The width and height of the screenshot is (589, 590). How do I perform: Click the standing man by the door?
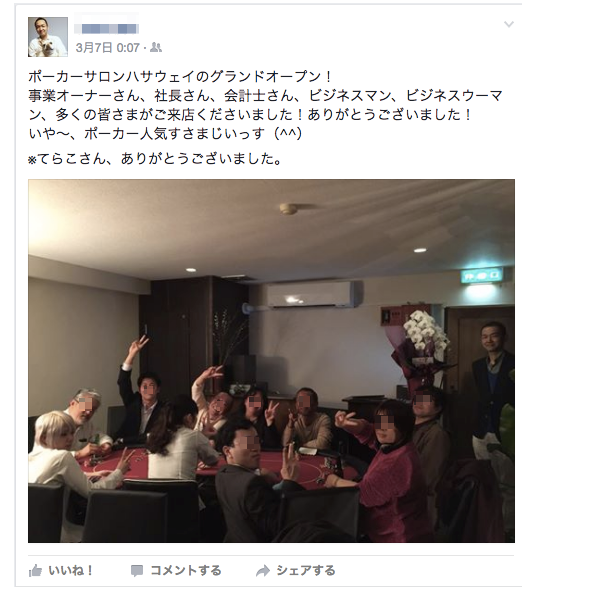[492, 388]
